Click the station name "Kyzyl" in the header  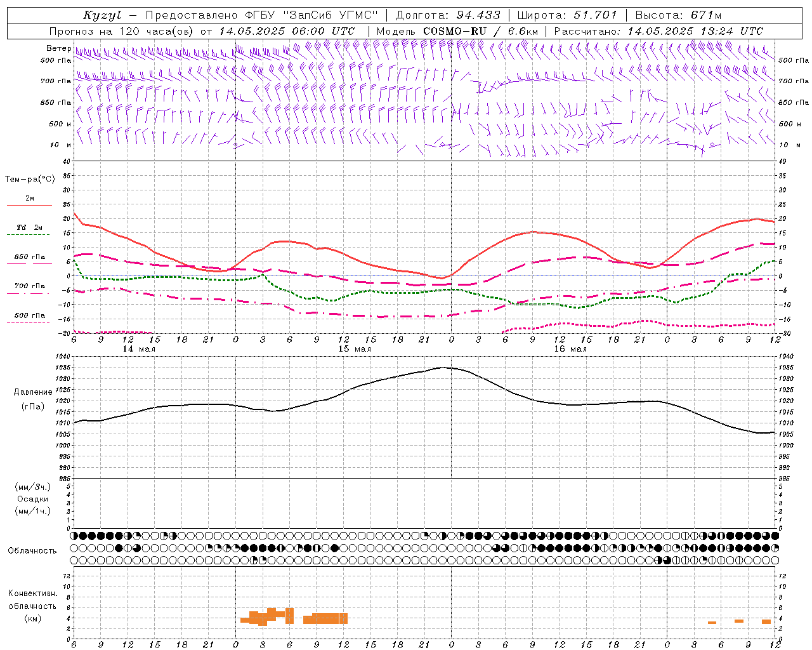tap(101, 15)
